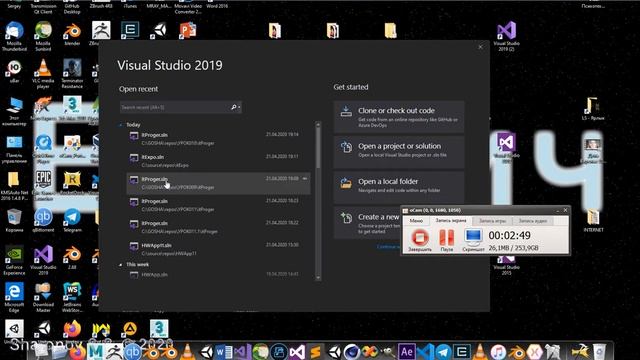This screenshot has width=640, height=360.
Task: Open qBittorrent from the dock
Action: pyautogui.click(x=133, y=351)
